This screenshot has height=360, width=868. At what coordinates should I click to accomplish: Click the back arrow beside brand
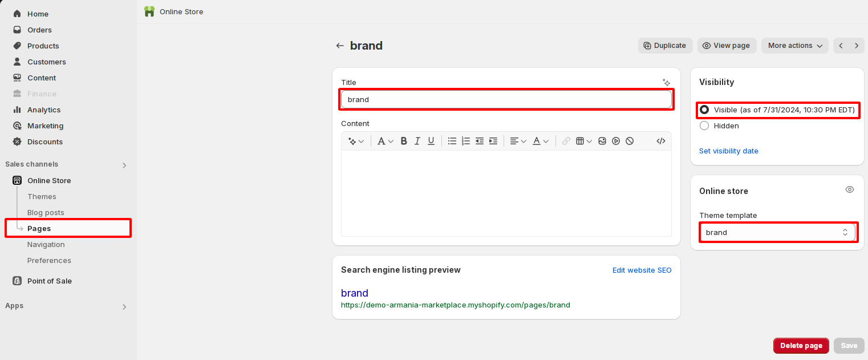click(x=340, y=46)
